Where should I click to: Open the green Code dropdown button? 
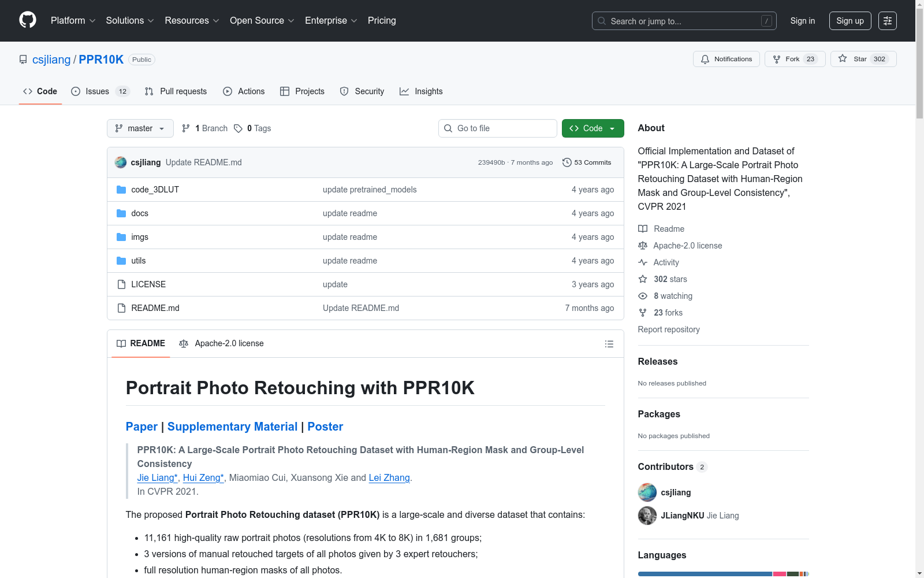click(593, 128)
